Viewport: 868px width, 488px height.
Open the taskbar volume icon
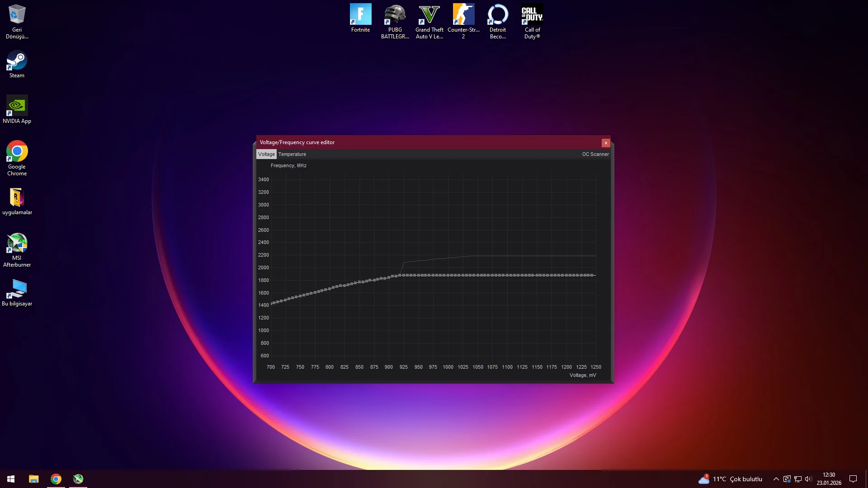coord(808,479)
